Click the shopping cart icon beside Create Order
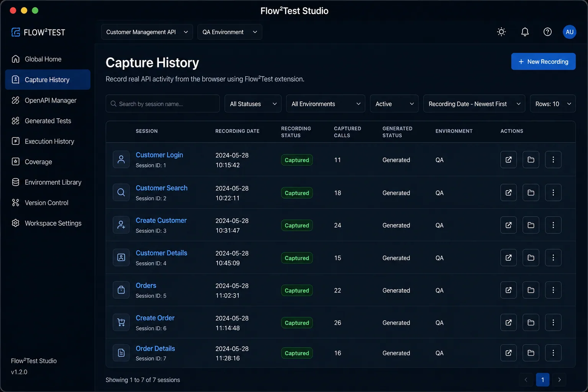588x392 pixels. click(121, 323)
